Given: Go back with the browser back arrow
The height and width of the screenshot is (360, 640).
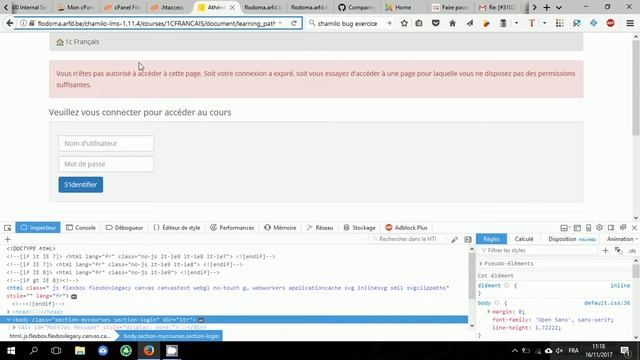Looking at the screenshot, I should [9, 23].
